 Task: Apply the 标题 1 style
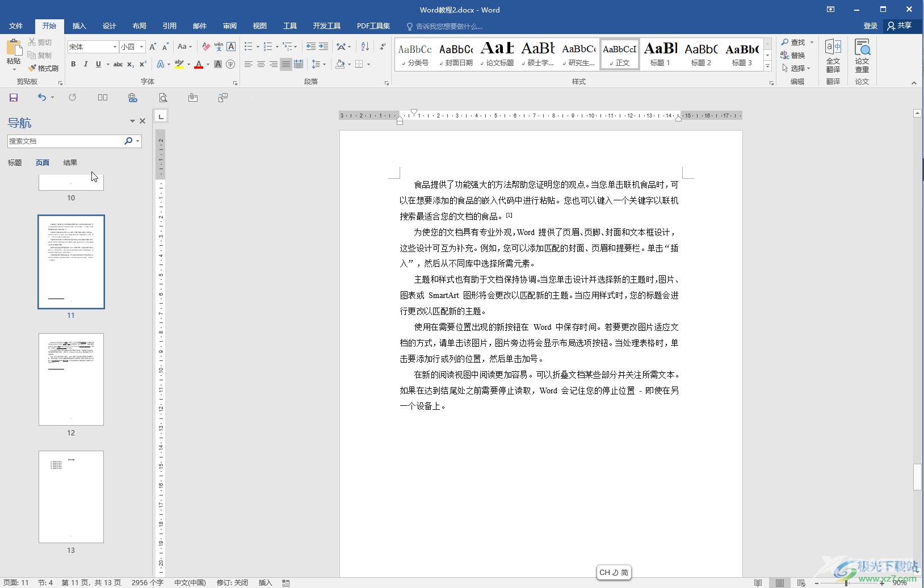click(x=660, y=54)
